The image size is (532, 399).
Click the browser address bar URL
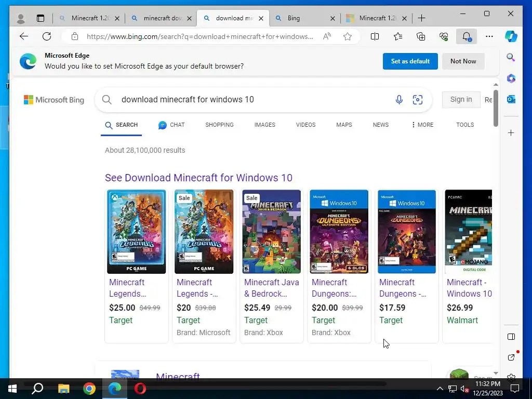point(200,36)
